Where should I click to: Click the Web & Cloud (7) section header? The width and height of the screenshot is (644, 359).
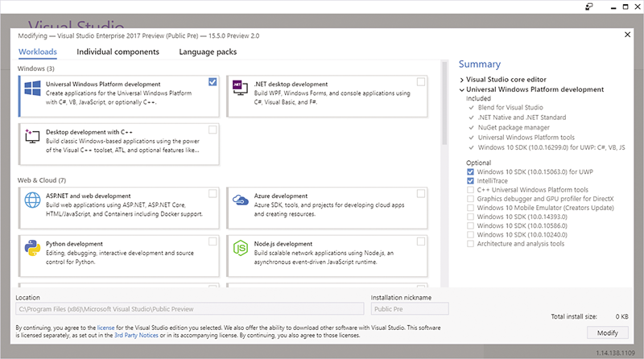point(42,180)
